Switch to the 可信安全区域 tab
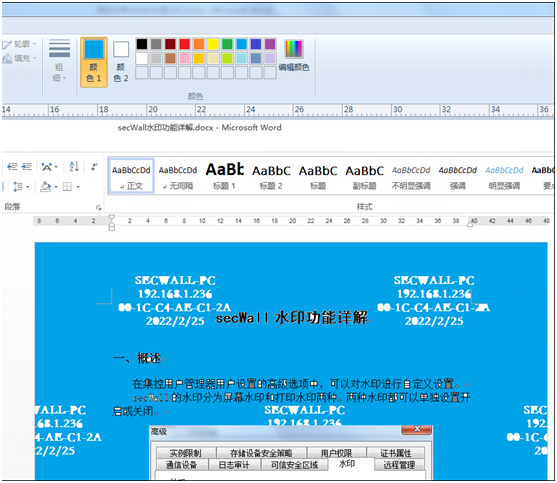The height and width of the screenshot is (483, 557). (294, 465)
